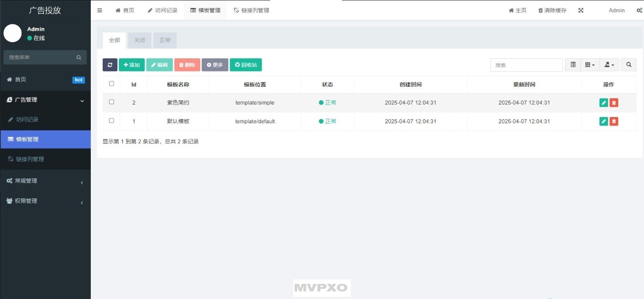Collapse the 广告管理 sidebar group
644x299 pixels.
tap(45, 100)
